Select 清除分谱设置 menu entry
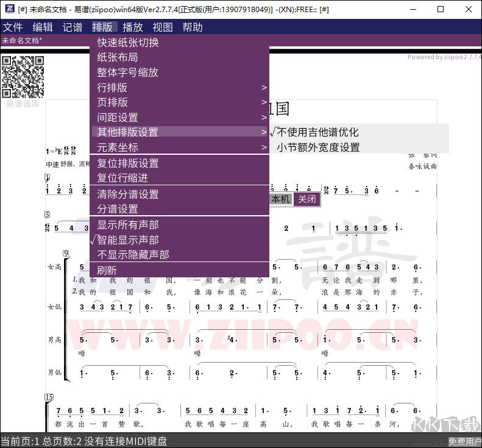 pyautogui.click(x=180, y=194)
